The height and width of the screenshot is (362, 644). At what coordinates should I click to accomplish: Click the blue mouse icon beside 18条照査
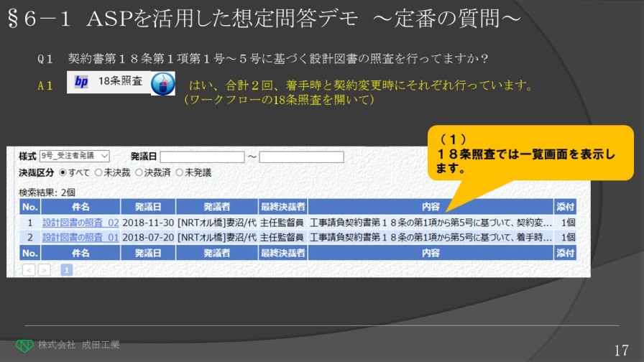(x=162, y=83)
